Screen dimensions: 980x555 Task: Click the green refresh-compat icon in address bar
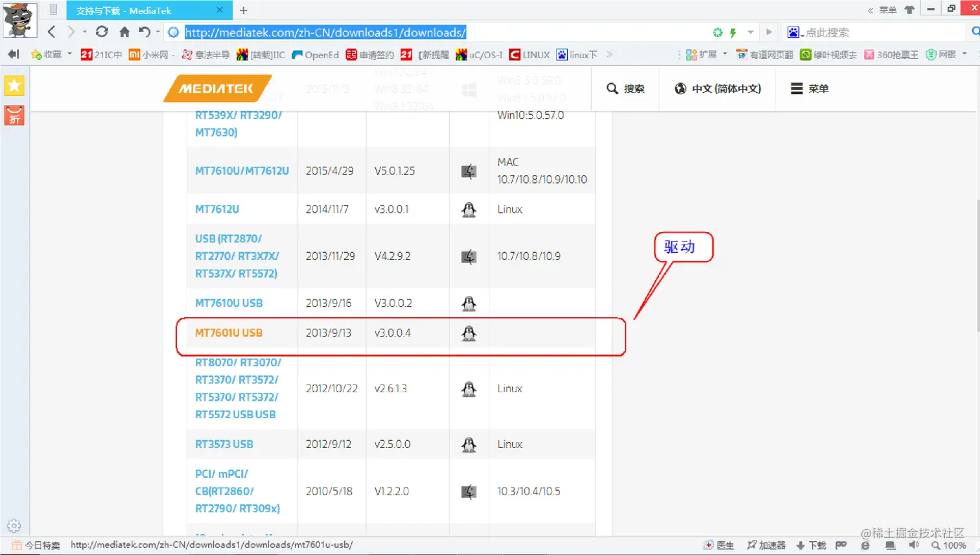717,32
